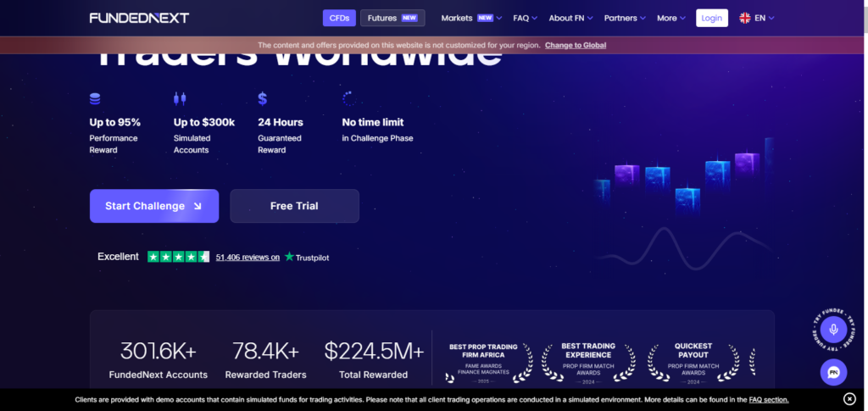Click the Change to Global link
This screenshot has height=411, width=868.
point(576,46)
